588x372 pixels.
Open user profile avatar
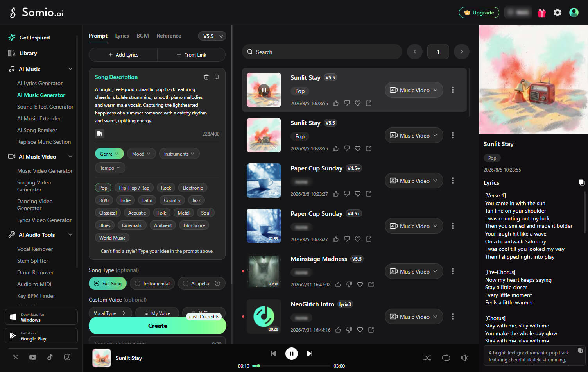(574, 13)
